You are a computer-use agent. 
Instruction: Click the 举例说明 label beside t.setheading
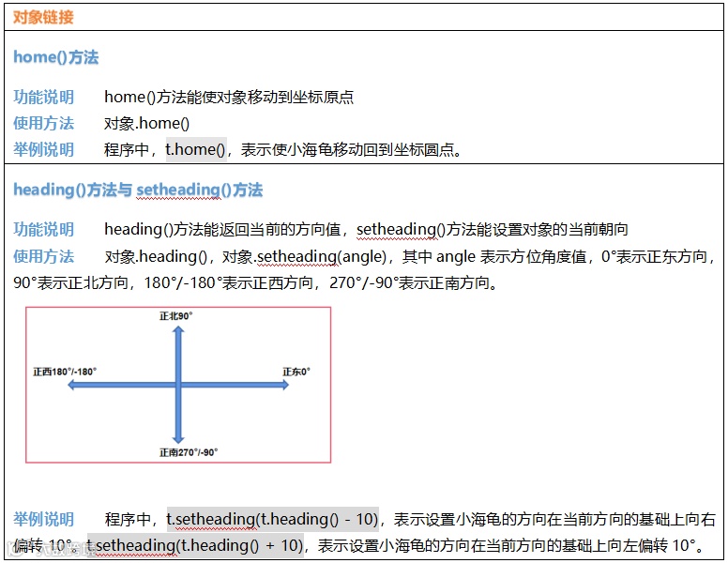(x=44, y=519)
